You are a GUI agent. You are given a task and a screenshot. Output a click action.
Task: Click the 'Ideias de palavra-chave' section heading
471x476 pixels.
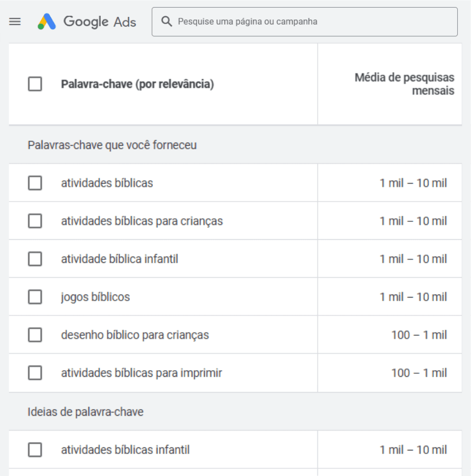click(x=85, y=412)
